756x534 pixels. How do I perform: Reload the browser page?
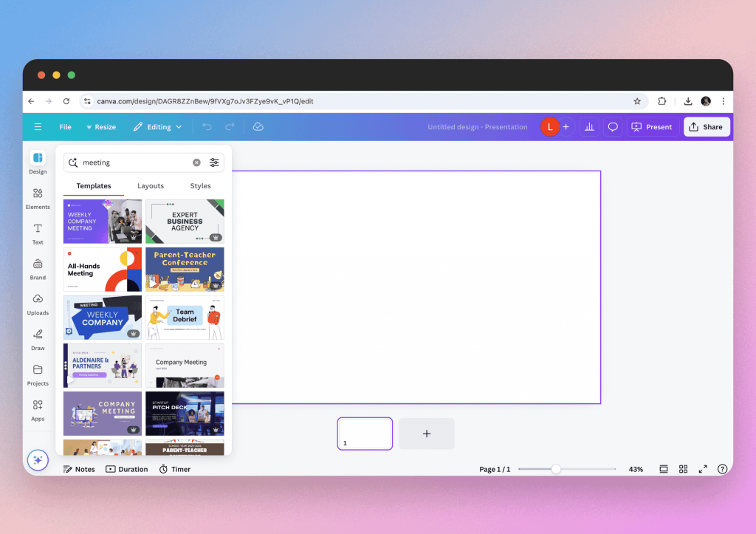click(x=66, y=101)
